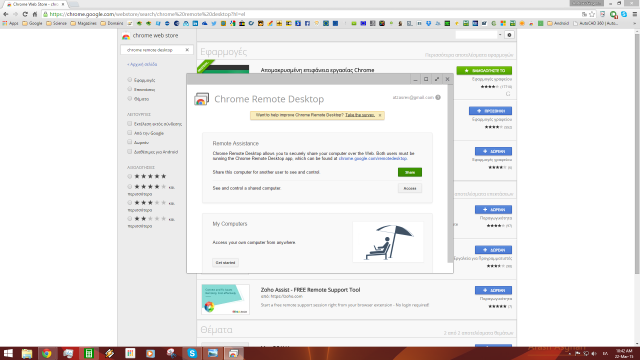Open the Google bookmarks folder
The width and height of the screenshot is (640, 360).
(x=32, y=24)
